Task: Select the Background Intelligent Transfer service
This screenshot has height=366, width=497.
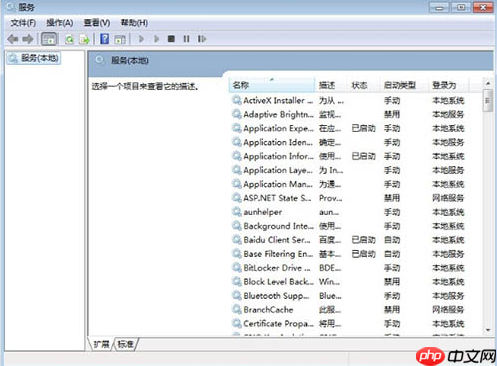Action: tap(348, 226)
